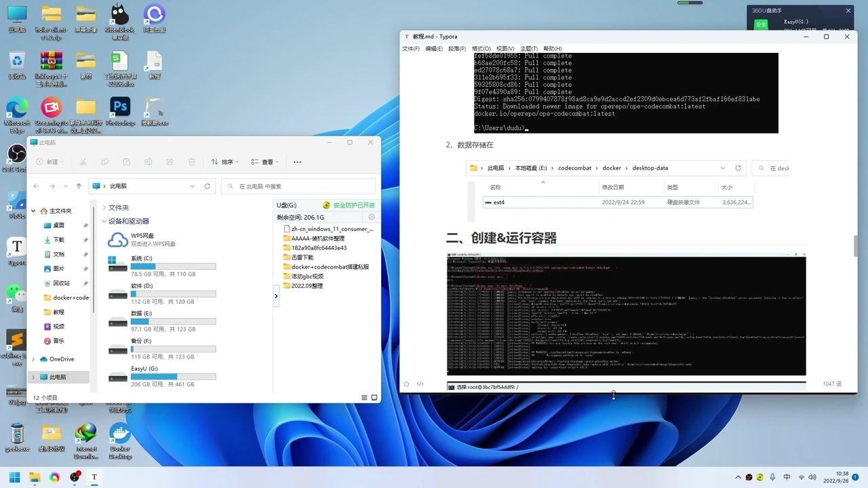Image resolution: width=868 pixels, height=488 pixels.
Task: Open the 查看 view dropdown
Action: pyautogui.click(x=264, y=161)
